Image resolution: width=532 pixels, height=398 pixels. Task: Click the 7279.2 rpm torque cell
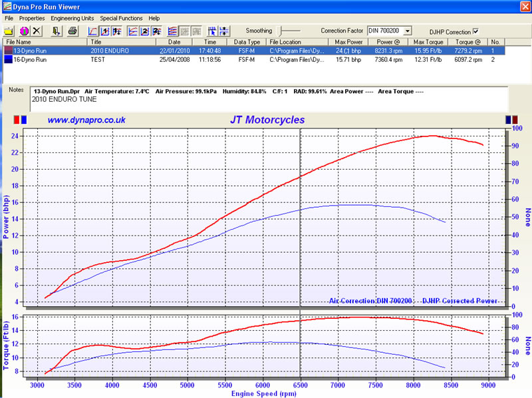tap(468, 51)
